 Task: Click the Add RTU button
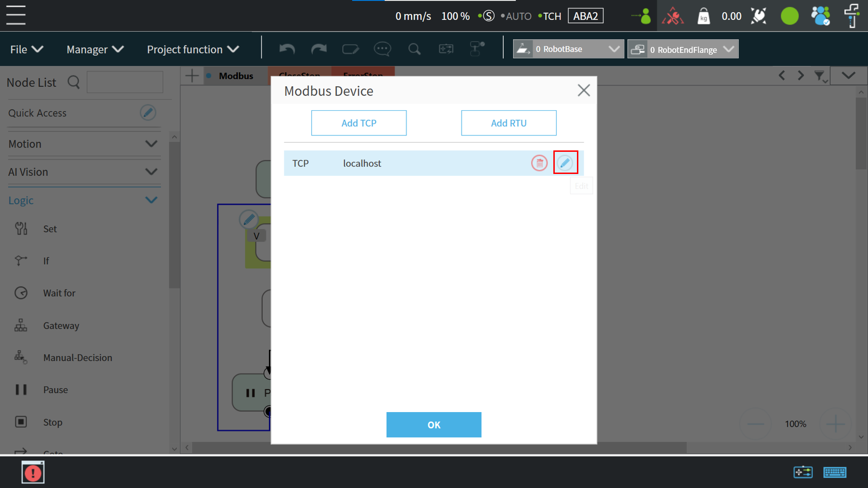(509, 123)
